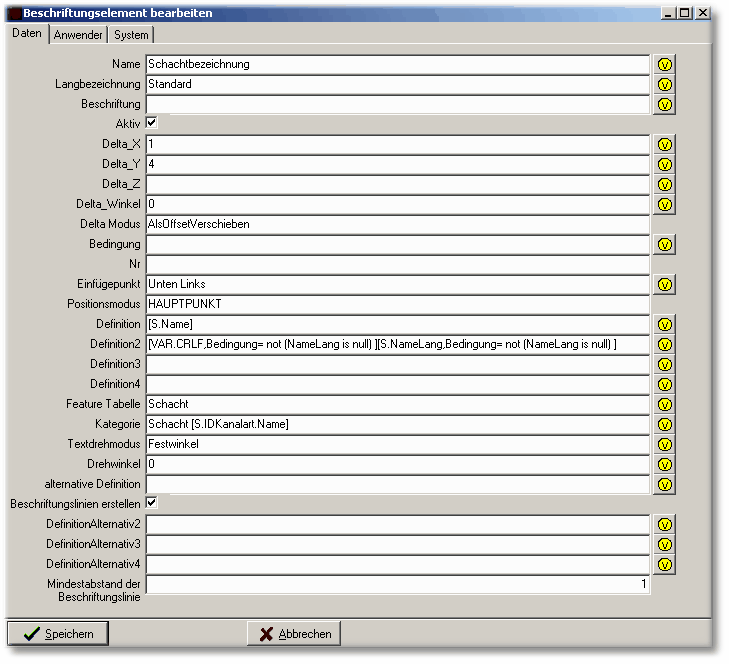Screen dimensions: 729x664
Task: Click the V icon beside Bedingung field
Action: tap(665, 244)
